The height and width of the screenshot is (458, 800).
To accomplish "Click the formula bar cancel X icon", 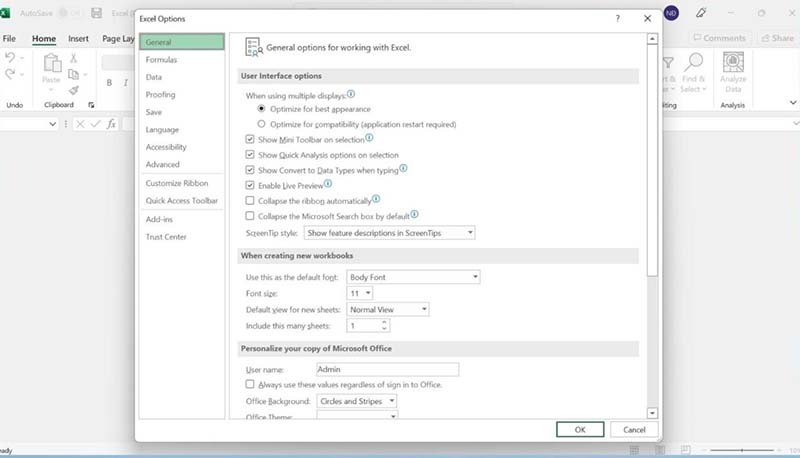I will point(80,124).
